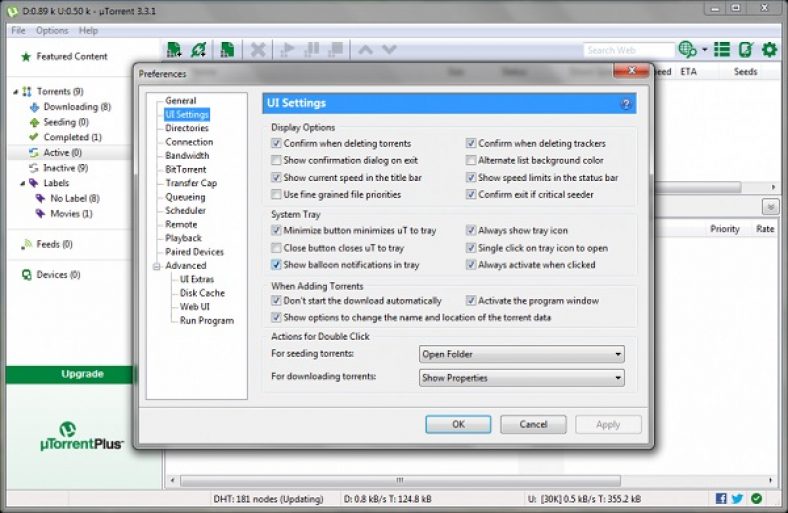Image resolution: width=788 pixels, height=513 pixels.
Task: Toggle Don't start the download automatically
Action: click(276, 301)
